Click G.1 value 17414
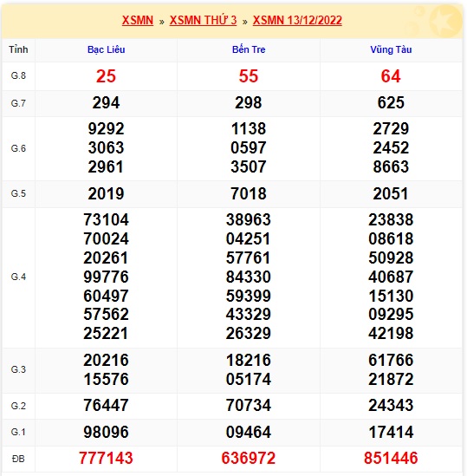Screen dimensions: 467x476 391,433
